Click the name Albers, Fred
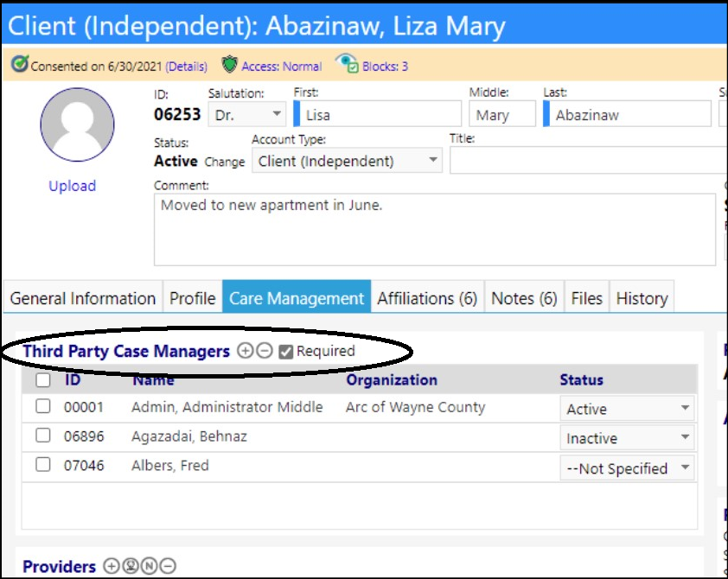The image size is (728, 579). 170,465
